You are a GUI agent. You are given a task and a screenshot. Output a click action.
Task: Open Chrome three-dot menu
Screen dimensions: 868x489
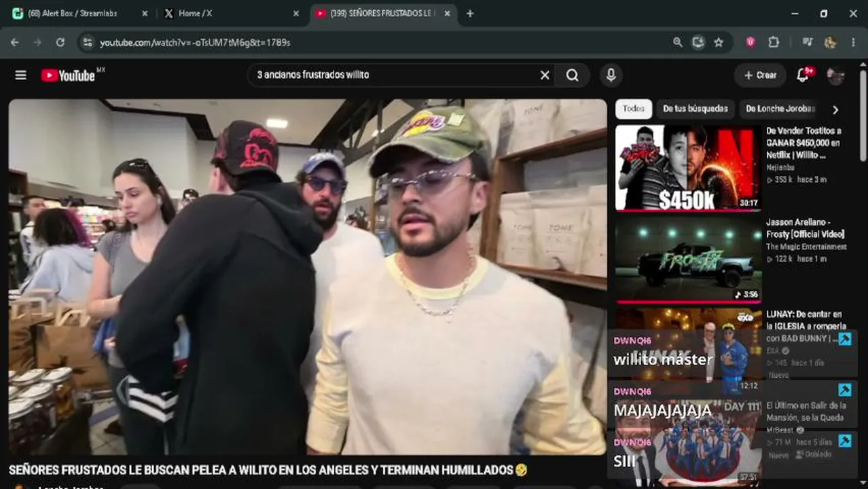pyautogui.click(x=853, y=42)
